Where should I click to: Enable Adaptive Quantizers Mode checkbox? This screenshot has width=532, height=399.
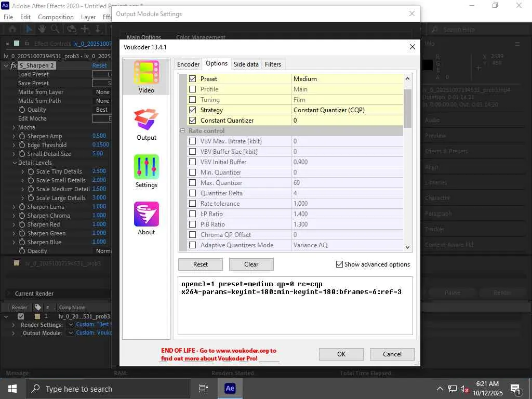tap(192, 245)
